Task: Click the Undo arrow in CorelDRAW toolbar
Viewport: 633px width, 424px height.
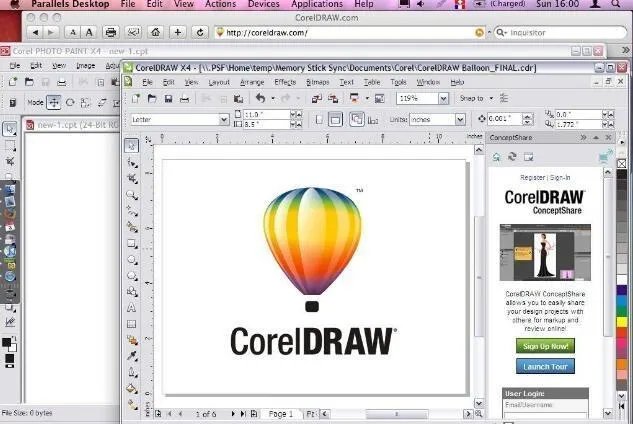Action: point(260,99)
